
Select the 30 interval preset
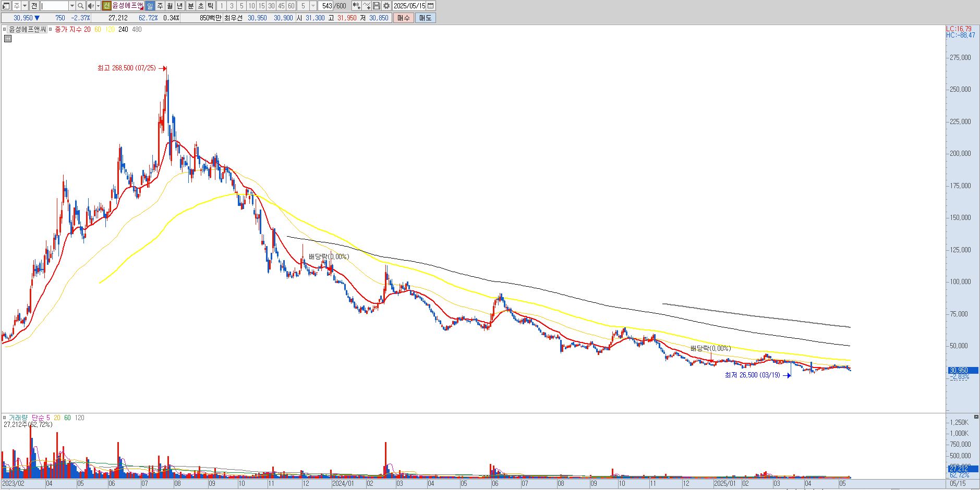(x=271, y=6)
